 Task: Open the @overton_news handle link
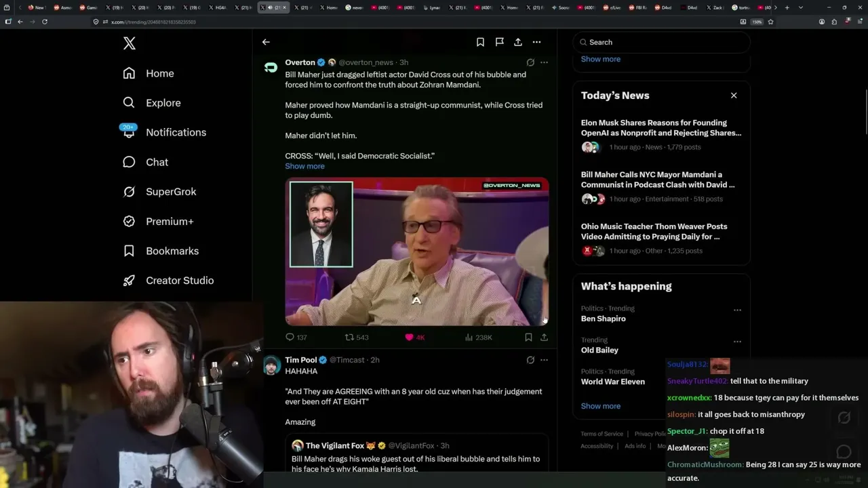[366, 62]
